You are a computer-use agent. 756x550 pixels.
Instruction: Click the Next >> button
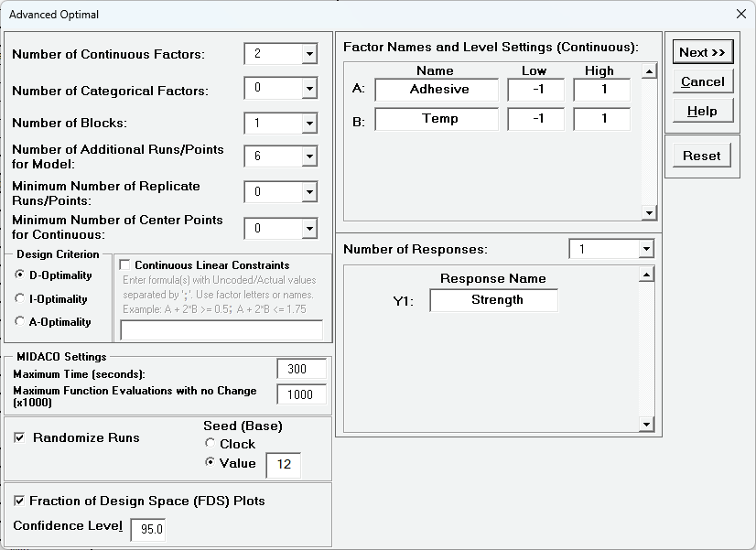pyautogui.click(x=702, y=52)
